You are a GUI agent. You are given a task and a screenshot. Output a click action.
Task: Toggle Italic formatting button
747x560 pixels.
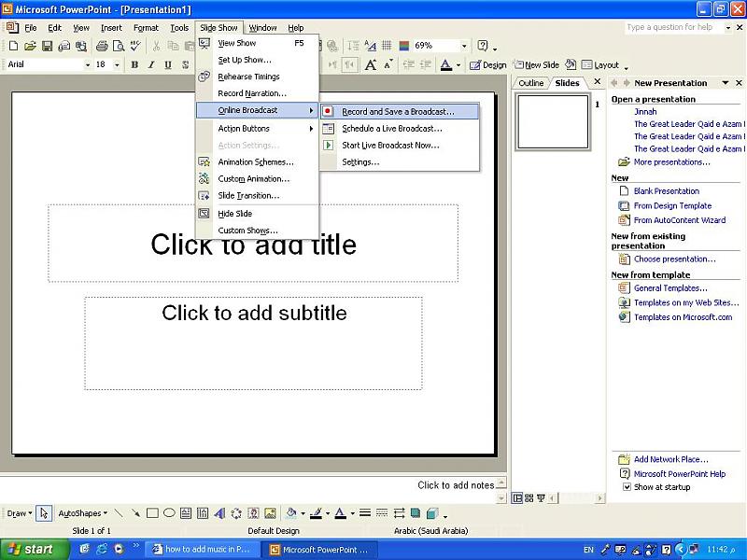pyautogui.click(x=151, y=65)
